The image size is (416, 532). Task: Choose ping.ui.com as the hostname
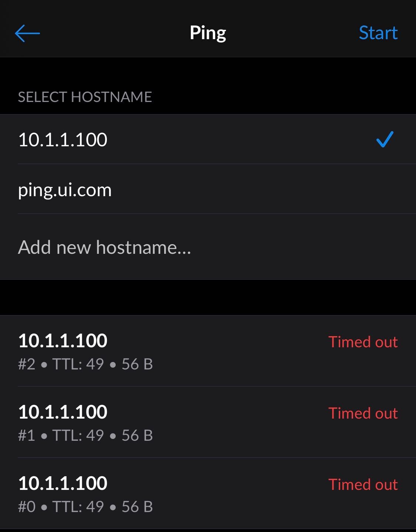[65, 190]
